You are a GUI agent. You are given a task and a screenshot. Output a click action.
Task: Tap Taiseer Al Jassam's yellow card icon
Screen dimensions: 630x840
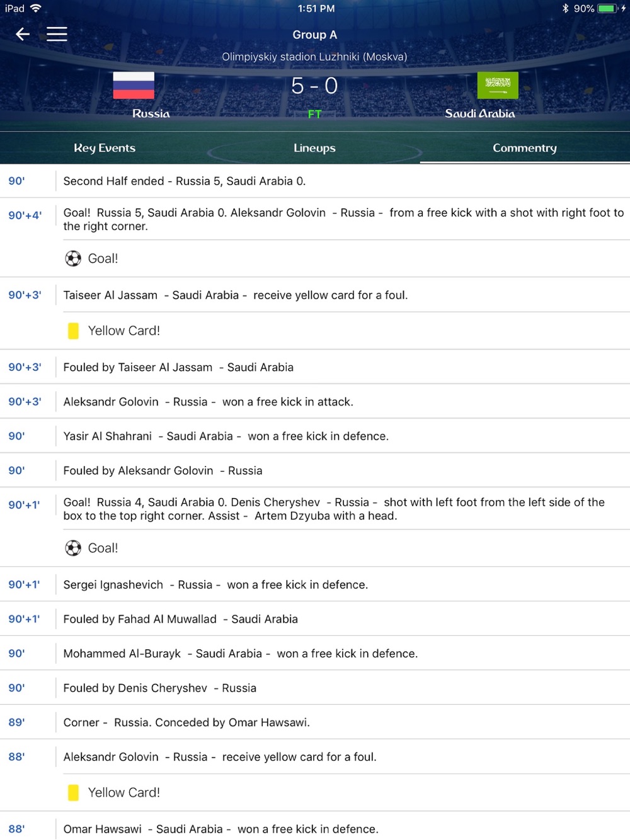73,331
